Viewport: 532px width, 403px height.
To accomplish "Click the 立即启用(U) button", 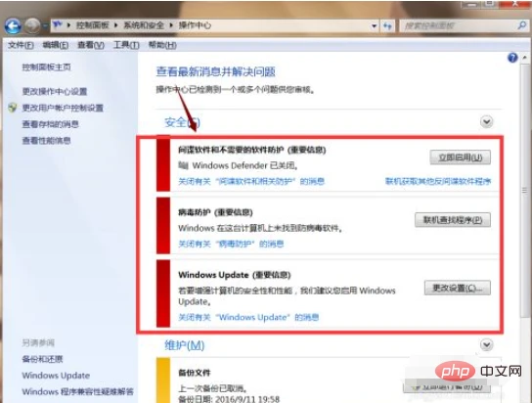I will 460,157.
